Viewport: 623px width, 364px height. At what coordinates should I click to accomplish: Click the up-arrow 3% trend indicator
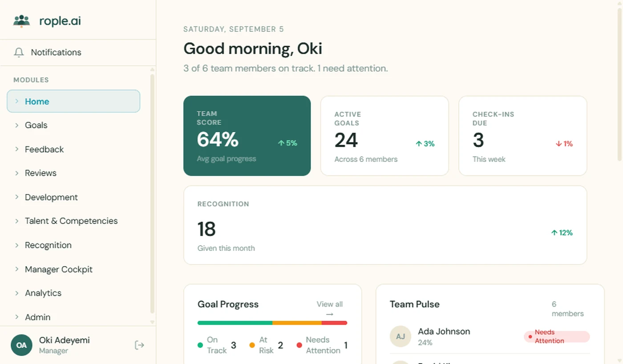pos(425,144)
